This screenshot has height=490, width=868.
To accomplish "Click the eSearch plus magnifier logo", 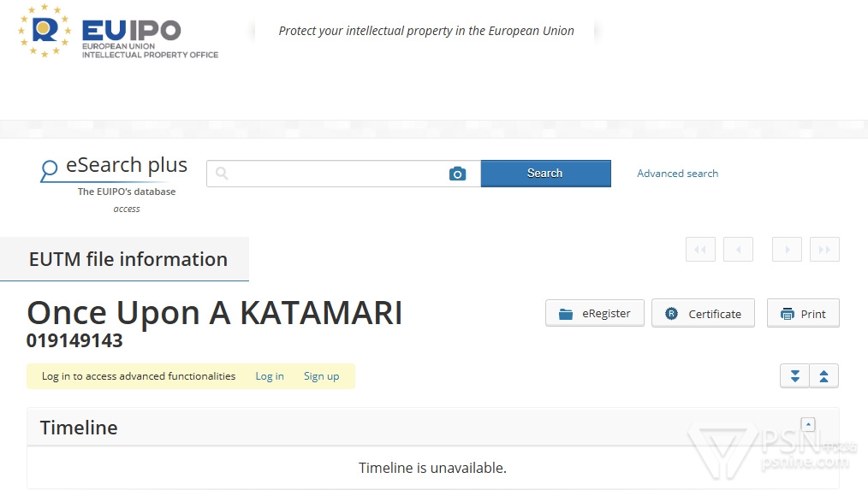I will [49, 170].
